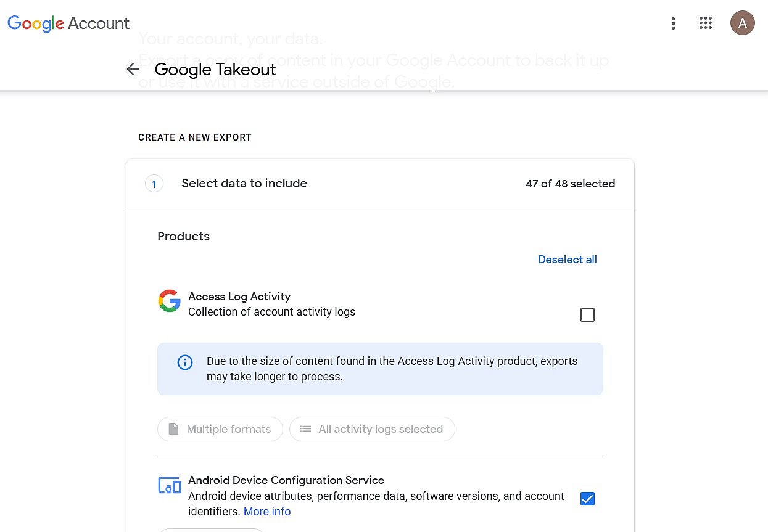Click the Select data to include step header
This screenshot has height=532, width=768.
380,184
